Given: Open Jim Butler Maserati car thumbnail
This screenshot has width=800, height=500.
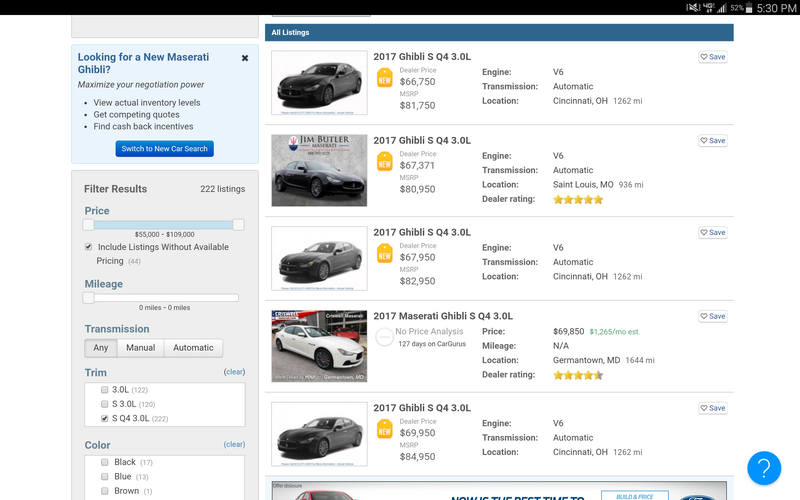Looking at the screenshot, I should 319,170.
